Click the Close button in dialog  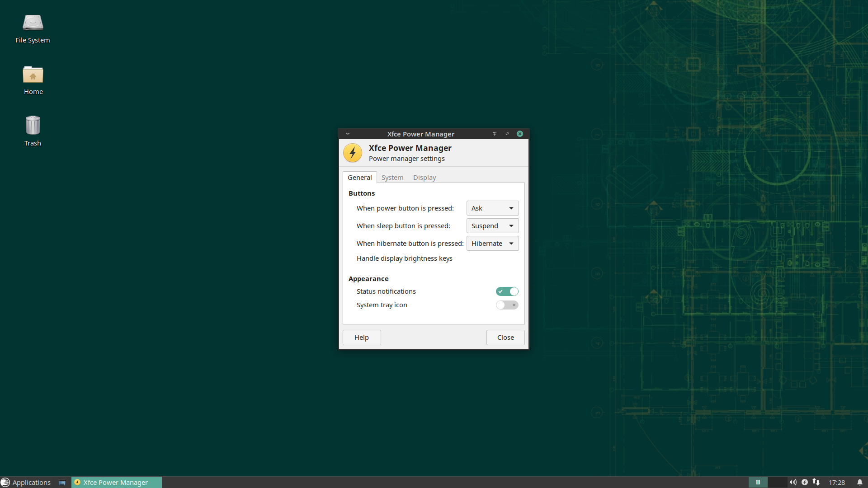coord(505,338)
